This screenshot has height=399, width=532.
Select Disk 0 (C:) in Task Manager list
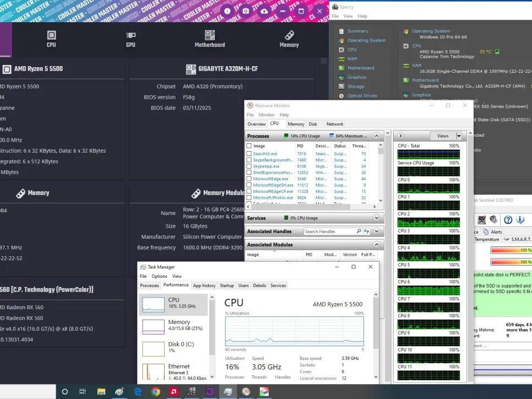coord(173,348)
